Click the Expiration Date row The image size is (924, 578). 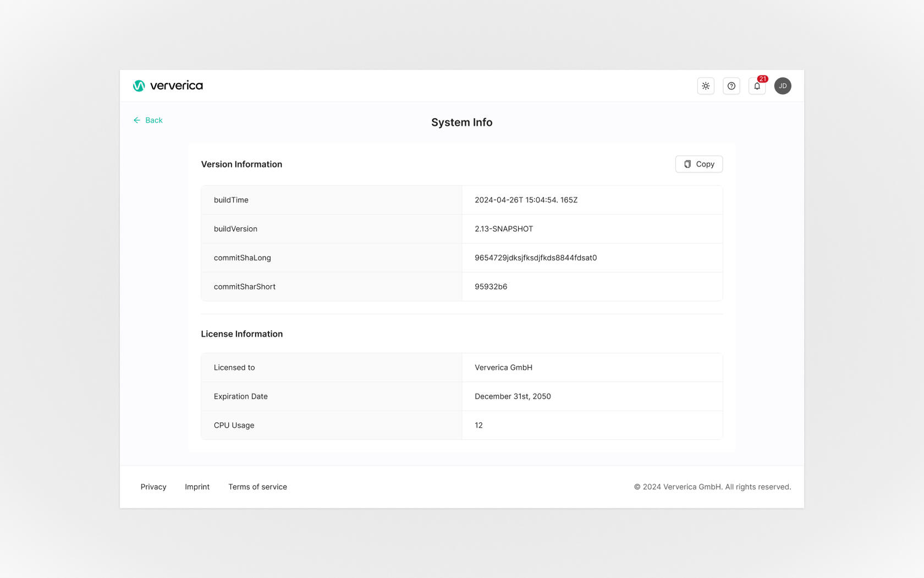click(462, 396)
